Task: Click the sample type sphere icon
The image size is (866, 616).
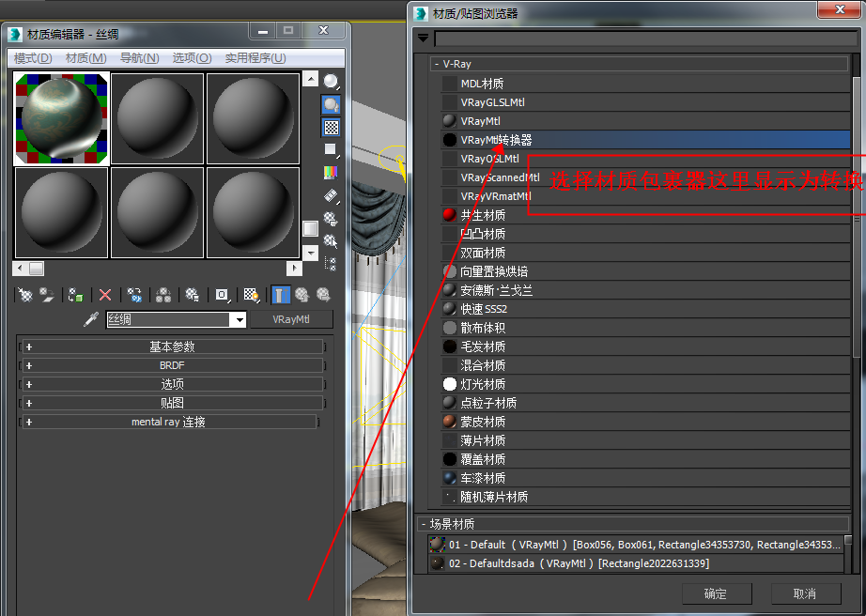Action: (x=331, y=82)
